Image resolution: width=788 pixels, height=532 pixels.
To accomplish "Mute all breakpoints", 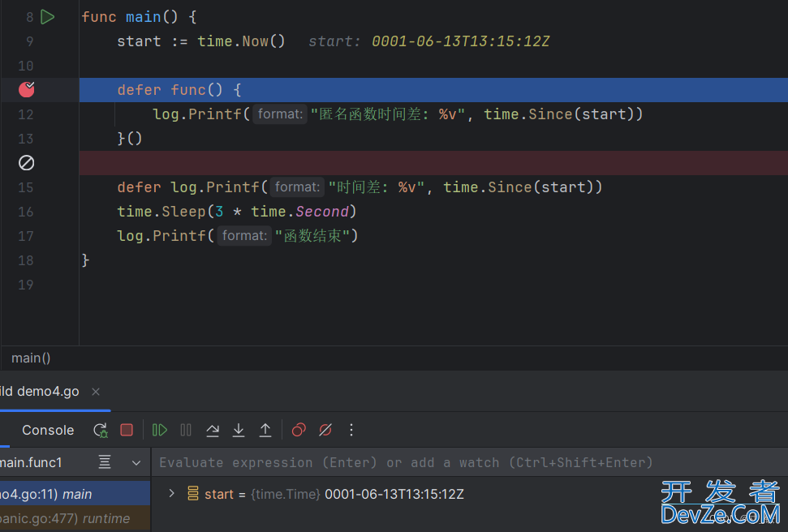I will [x=325, y=430].
